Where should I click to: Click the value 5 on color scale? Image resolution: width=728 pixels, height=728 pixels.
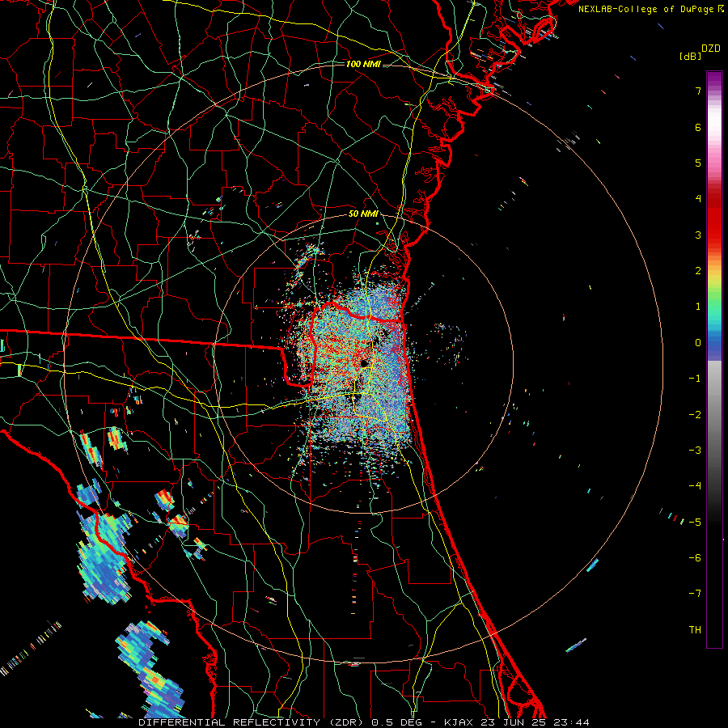(x=698, y=163)
